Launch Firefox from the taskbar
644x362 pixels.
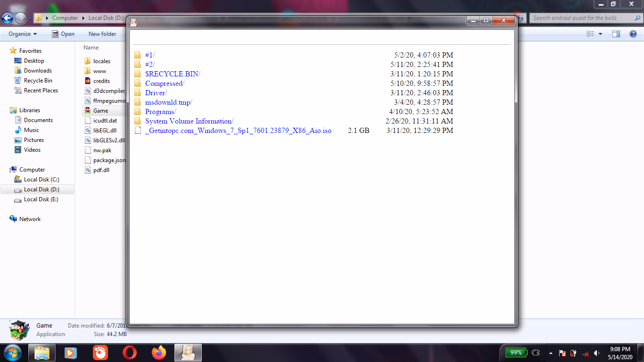click(158, 353)
